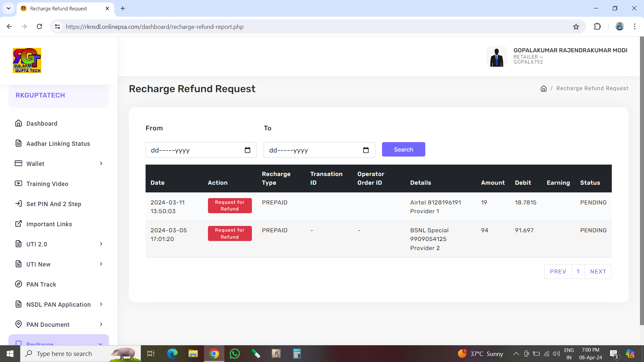Click the home icon in breadcrumb
Viewport: 644px width, 362px height.
[x=543, y=88]
